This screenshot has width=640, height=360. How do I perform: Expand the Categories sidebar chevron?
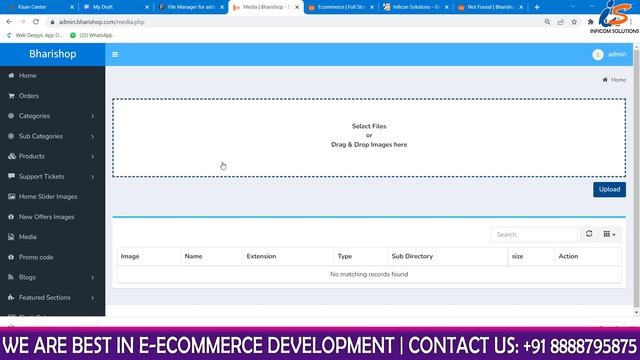[93, 116]
